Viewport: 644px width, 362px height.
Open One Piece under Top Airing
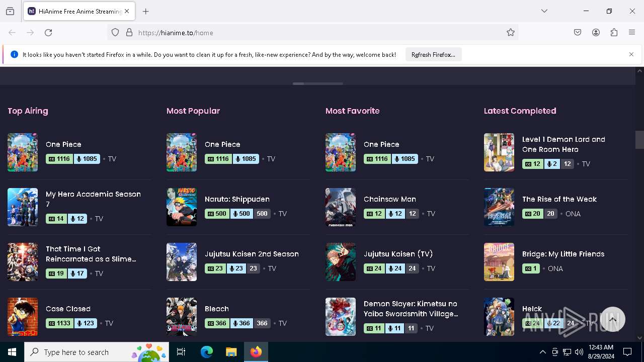pos(63,144)
